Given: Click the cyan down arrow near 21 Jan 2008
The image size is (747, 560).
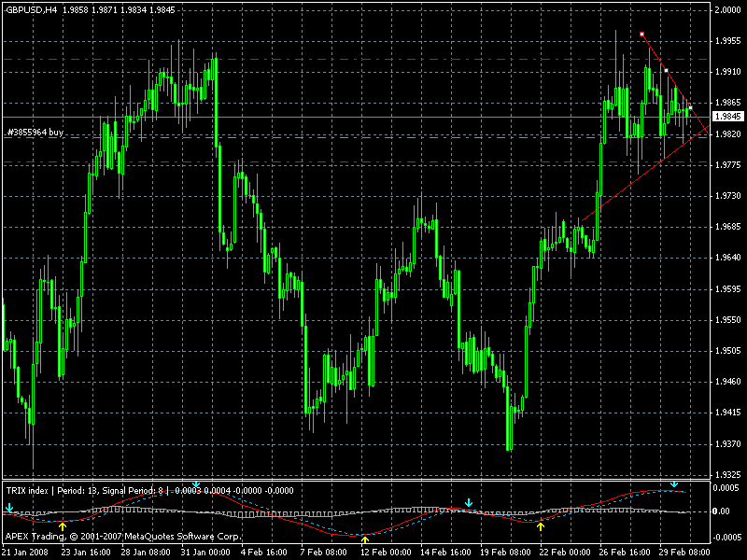Looking at the screenshot, I should coord(9,509).
